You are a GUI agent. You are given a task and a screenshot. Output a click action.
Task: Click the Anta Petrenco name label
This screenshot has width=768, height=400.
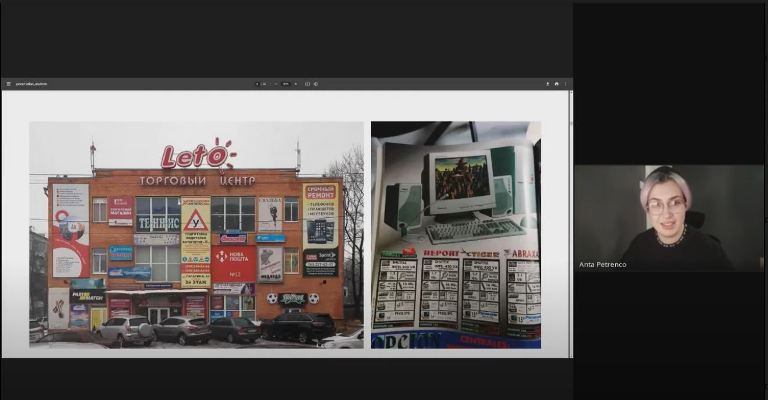(x=602, y=264)
